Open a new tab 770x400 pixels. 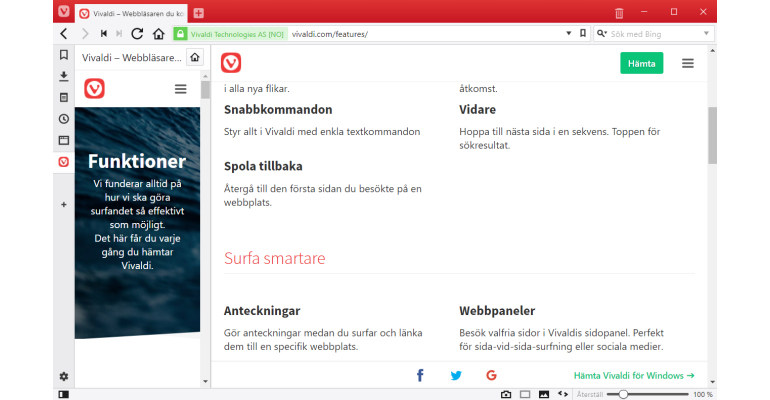(x=198, y=13)
